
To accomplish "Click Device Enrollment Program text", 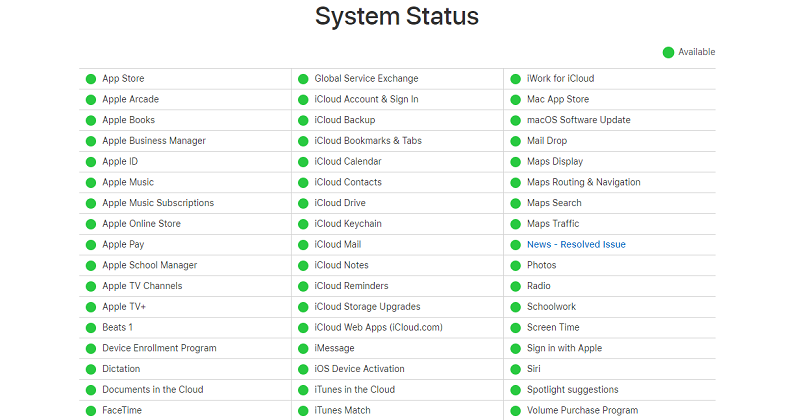I will point(159,348).
